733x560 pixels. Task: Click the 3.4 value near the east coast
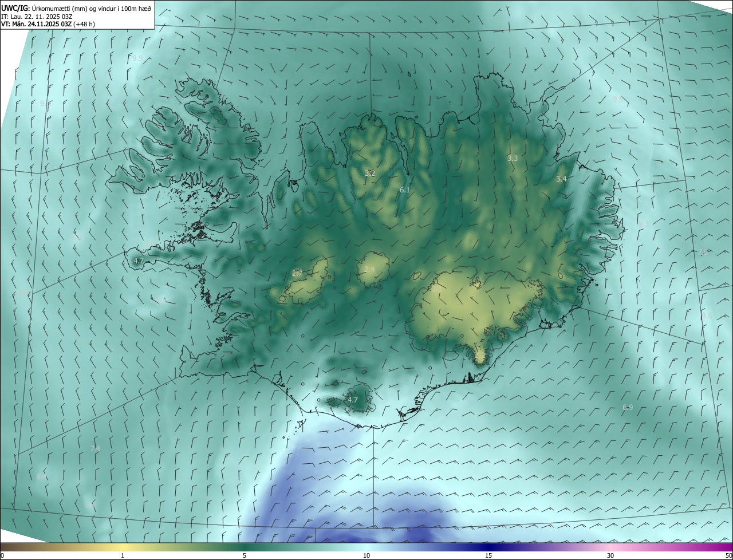click(x=561, y=179)
